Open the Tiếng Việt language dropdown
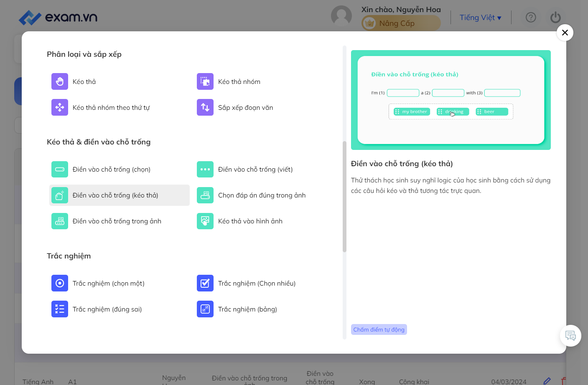The width and height of the screenshot is (588, 385). [481, 18]
